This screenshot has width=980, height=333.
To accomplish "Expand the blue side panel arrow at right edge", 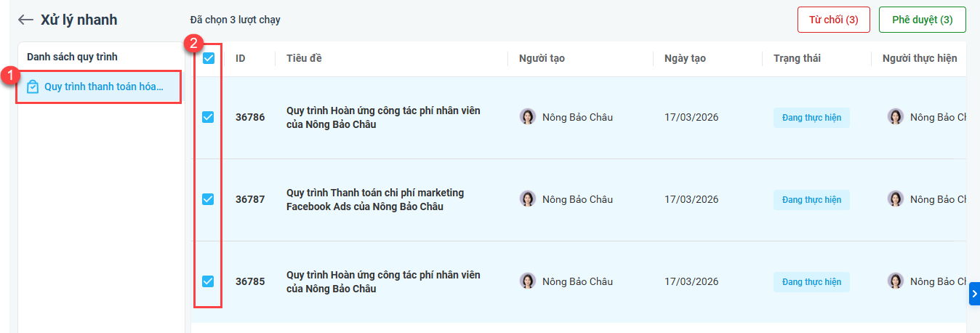I will (x=974, y=294).
